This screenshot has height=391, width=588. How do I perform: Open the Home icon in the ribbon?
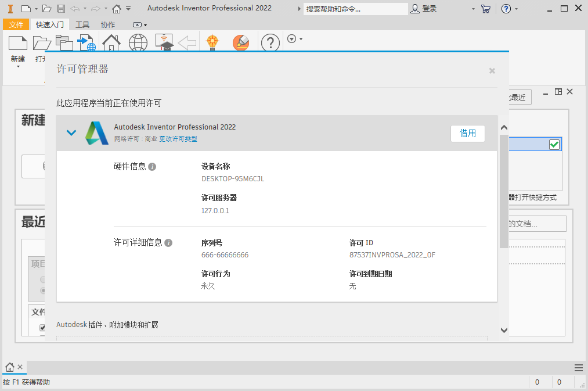tap(111, 43)
